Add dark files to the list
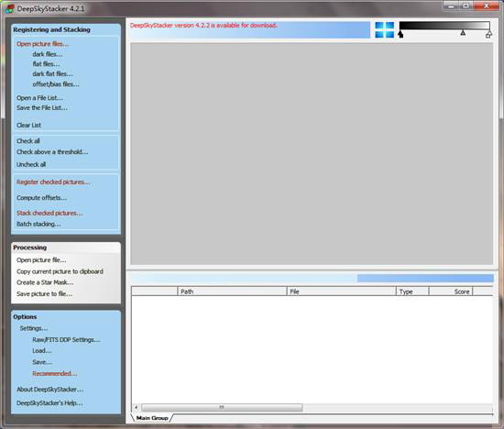This screenshot has width=504, height=429. coord(48,54)
